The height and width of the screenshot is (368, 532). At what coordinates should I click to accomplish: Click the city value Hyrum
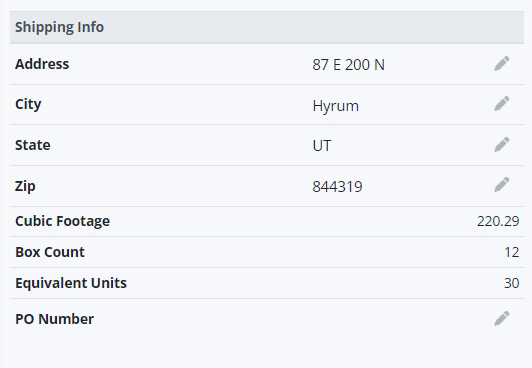(336, 106)
